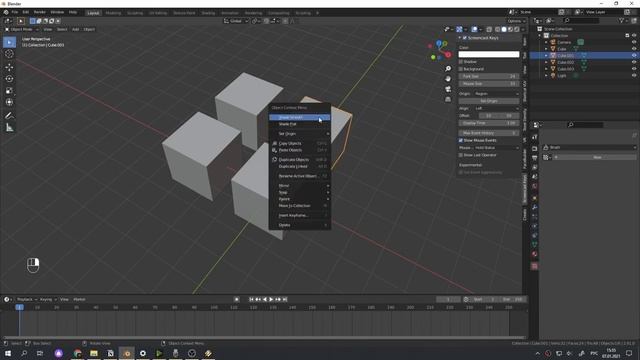Expand the Camera item in outliner

click(x=546, y=42)
